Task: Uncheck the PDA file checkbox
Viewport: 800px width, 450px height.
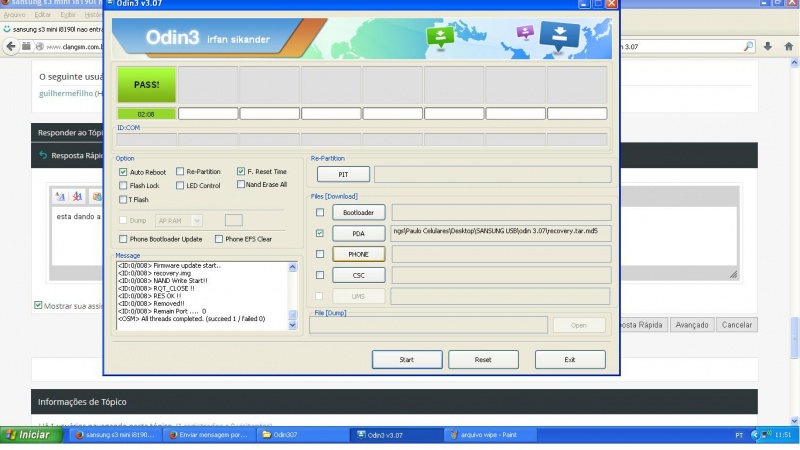Action: pos(320,233)
